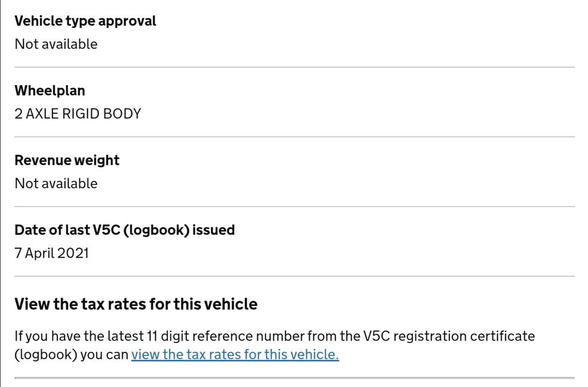The height and width of the screenshot is (387, 588).
Task: Select the 7 April 2021 date text
Action: tap(52, 253)
